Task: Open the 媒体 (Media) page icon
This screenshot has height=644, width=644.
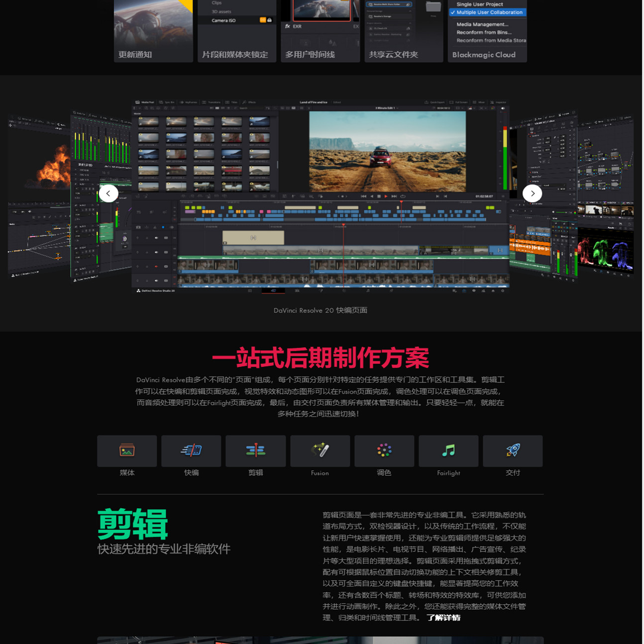Action: point(127,451)
